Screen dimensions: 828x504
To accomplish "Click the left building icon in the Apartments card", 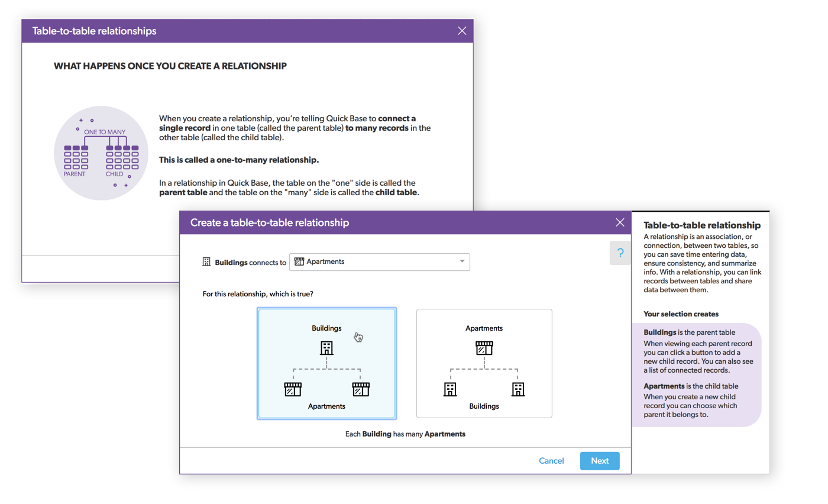I will (450, 389).
